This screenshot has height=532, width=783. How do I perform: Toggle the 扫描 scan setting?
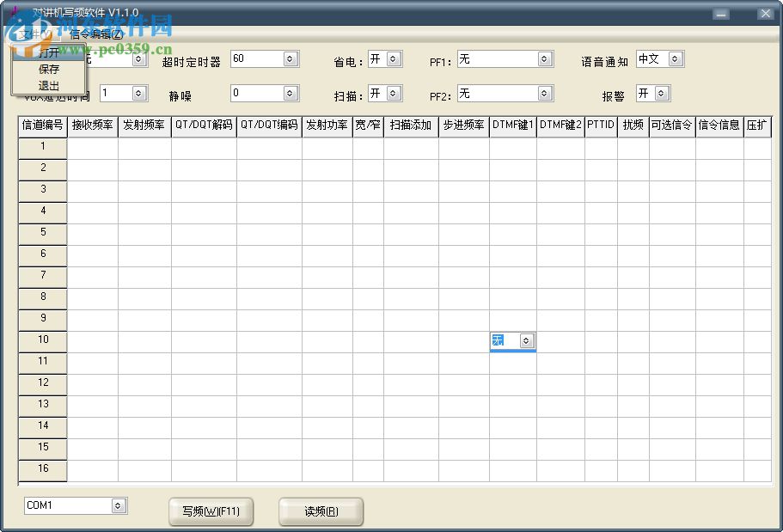385,93
